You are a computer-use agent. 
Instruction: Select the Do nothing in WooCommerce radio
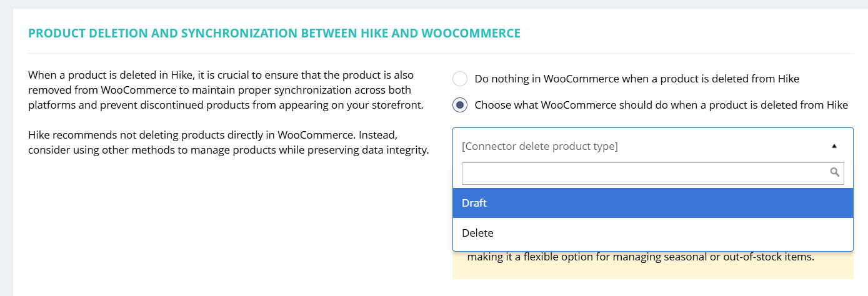click(x=460, y=79)
